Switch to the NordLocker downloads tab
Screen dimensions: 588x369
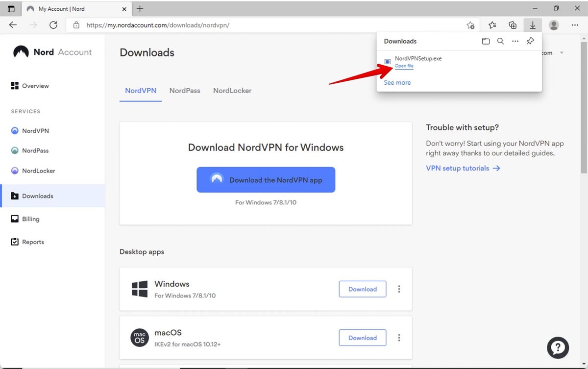click(x=232, y=91)
